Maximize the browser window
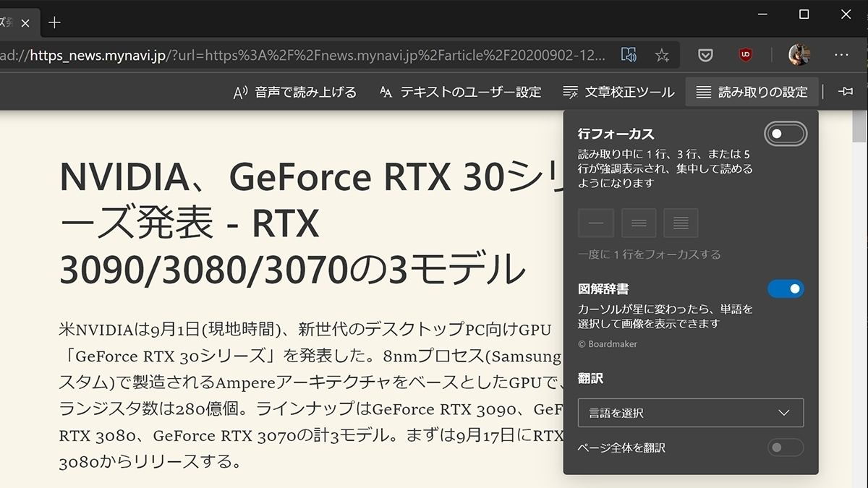 click(x=804, y=14)
